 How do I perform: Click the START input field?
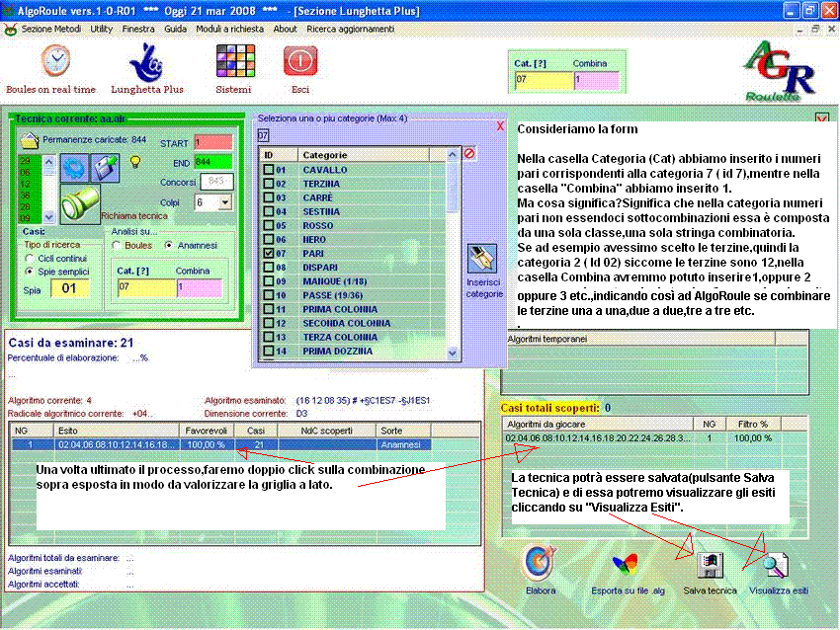pos(213,142)
